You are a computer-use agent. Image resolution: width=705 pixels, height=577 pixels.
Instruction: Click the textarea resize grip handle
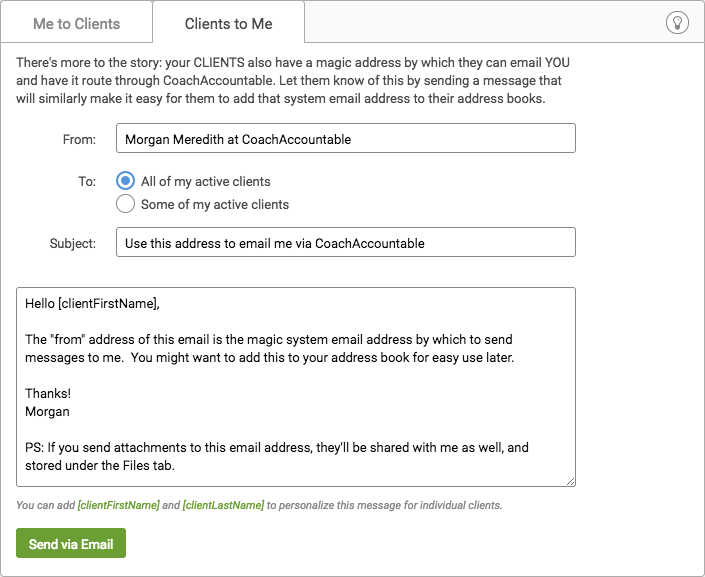point(570,481)
